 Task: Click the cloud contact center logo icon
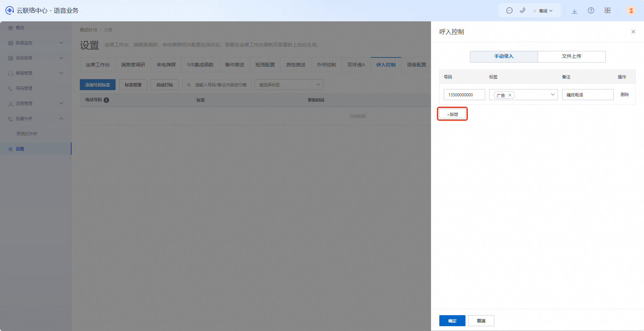point(10,10)
